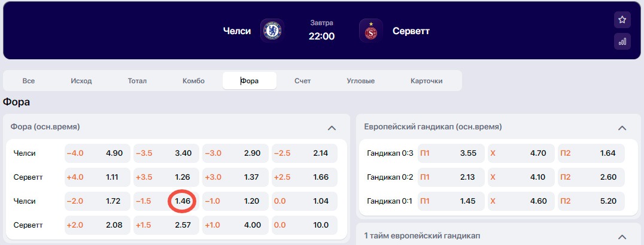Screen dimensions: 644x245
Task: Select the Все tab
Action: 29,81
